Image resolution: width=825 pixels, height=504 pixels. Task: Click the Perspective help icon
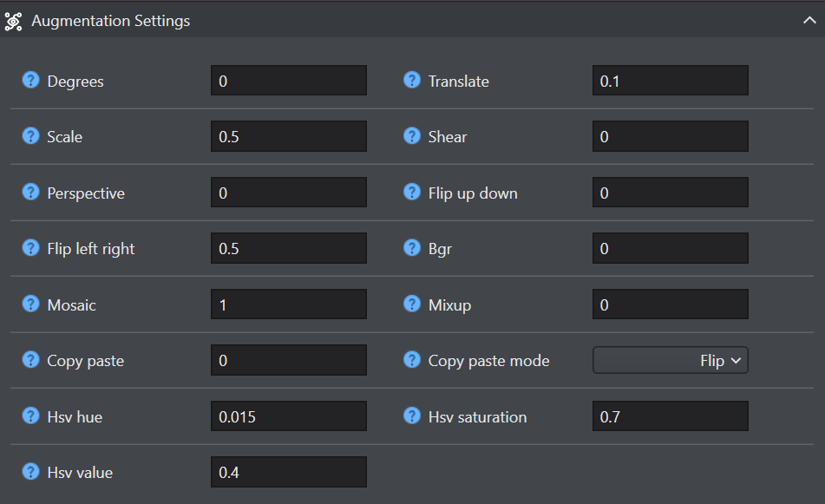point(30,193)
